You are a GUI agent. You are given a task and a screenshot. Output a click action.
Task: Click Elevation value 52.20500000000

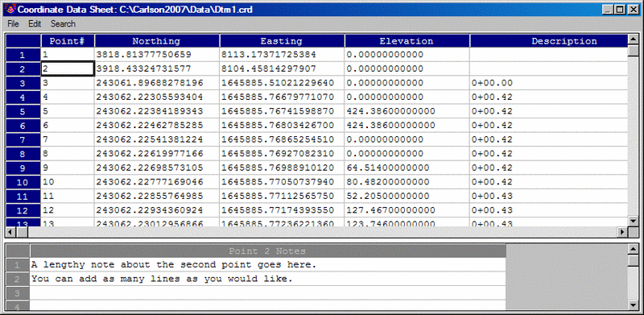[x=407, y=196]
